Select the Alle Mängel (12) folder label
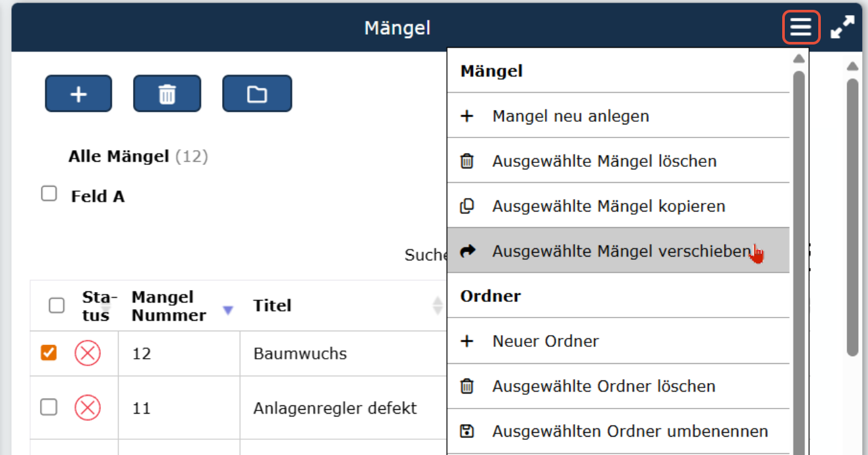The width and height of the screenshot is (868, 455). (x=138, y=156)
